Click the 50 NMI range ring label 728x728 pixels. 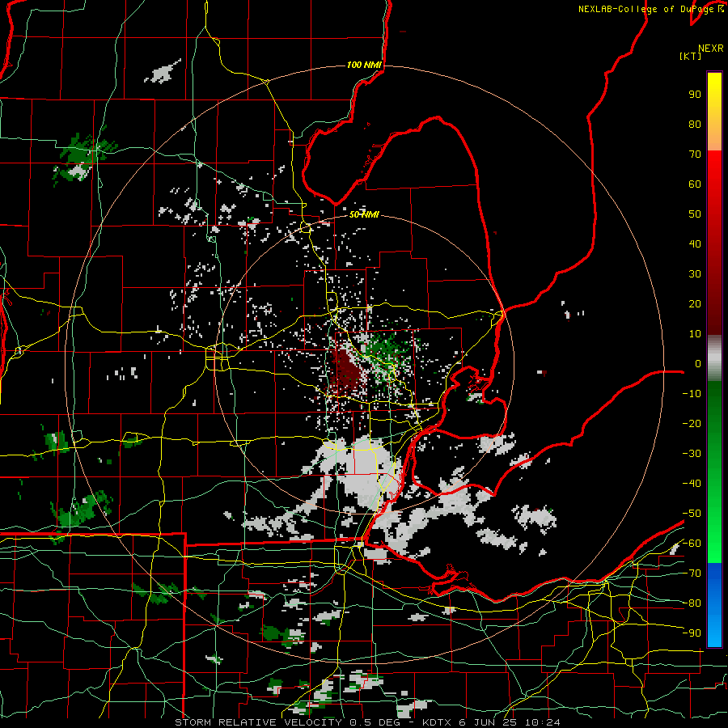point(364,214)
